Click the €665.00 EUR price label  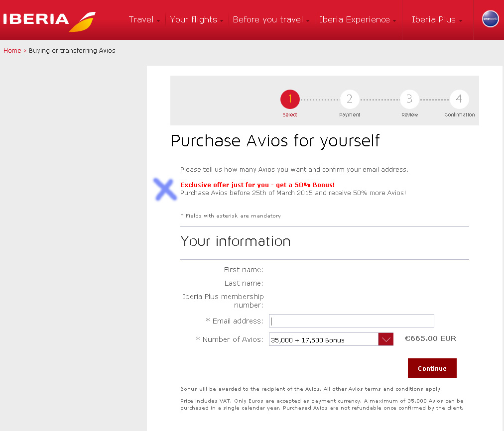(430, 338)
